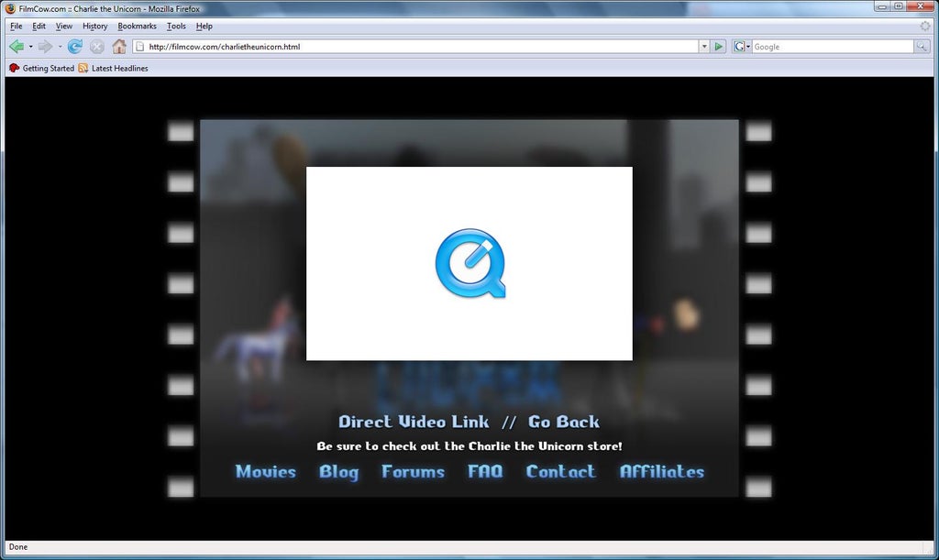Open the Back button history dropdown arrow

30,46
